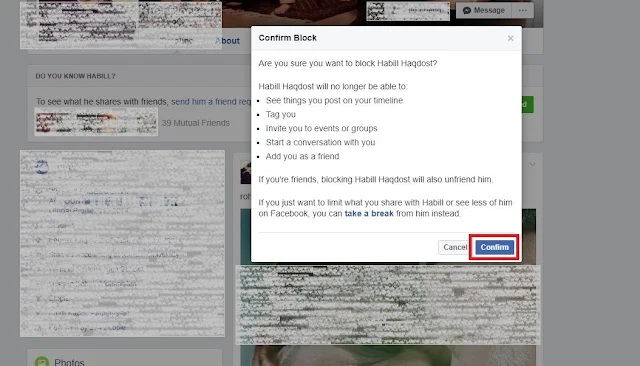
Task: Switch to the About tab
Action: (227, 41)
